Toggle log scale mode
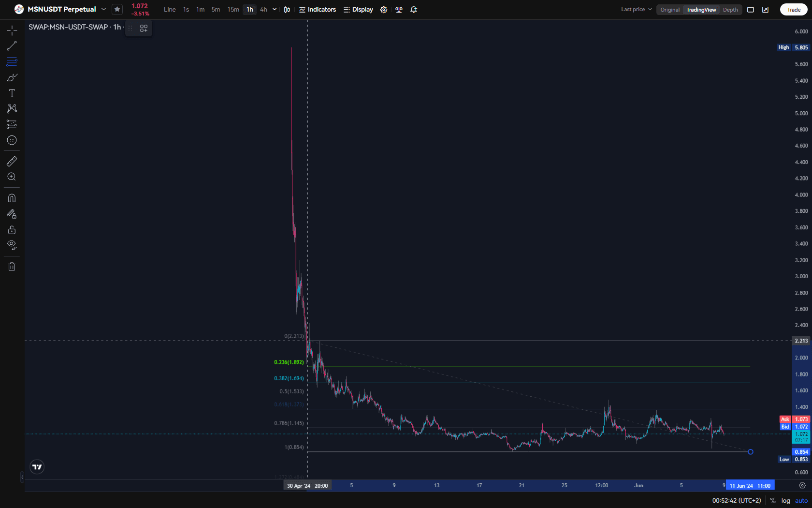Viewport: 812px width, 508px height. tap(786, 501)
